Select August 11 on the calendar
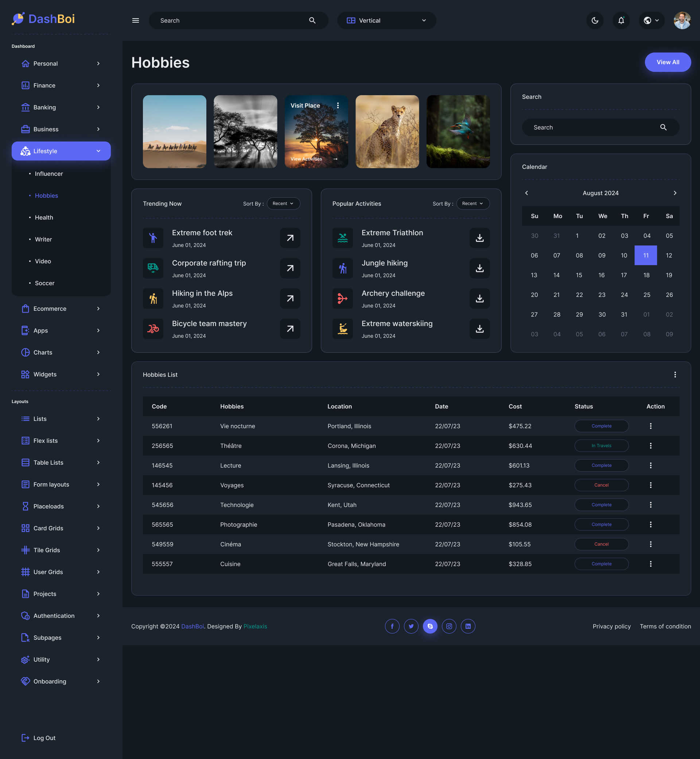Screen dimensions: 700x759 646,255
